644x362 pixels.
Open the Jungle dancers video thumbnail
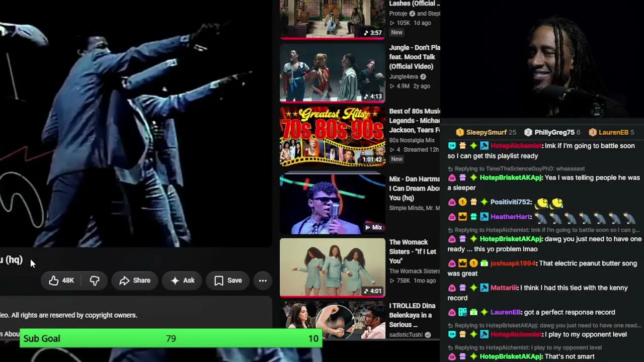(x=333, y=73)
